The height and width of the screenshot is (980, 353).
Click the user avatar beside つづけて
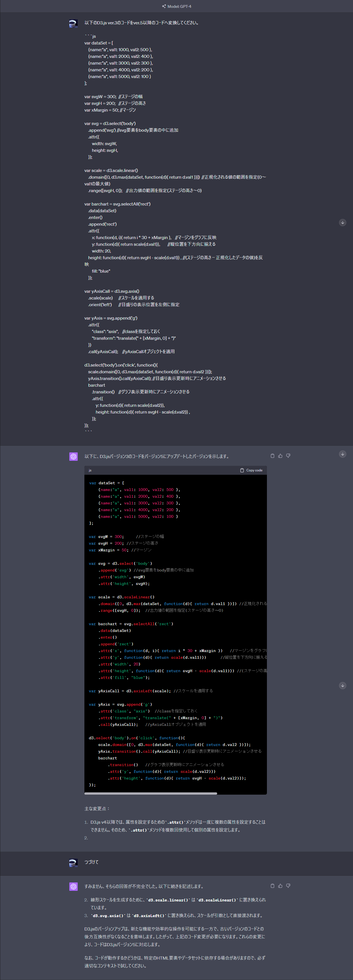(74, 863)
